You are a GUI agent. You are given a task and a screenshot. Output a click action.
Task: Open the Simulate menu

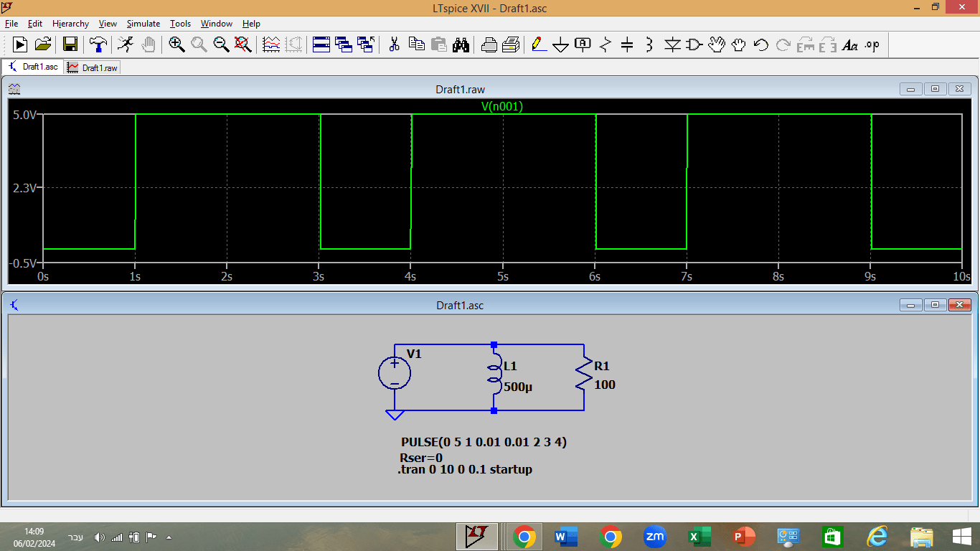click(143, 23)
